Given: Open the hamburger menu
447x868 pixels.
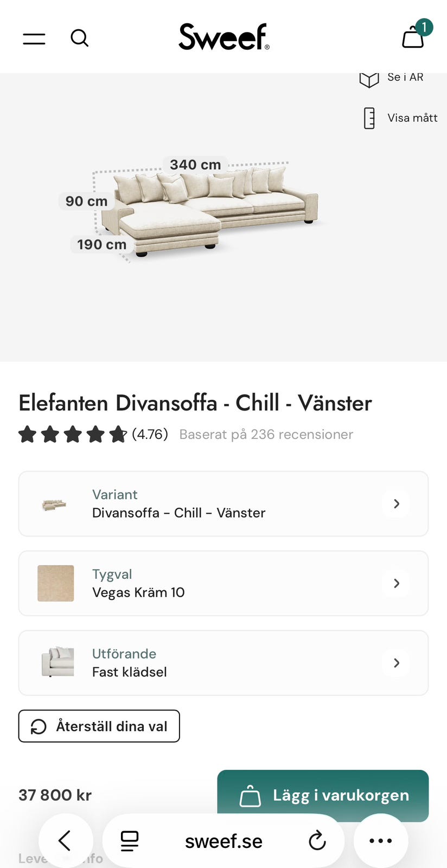Looking at the screenshot, I should pos(34,39).
